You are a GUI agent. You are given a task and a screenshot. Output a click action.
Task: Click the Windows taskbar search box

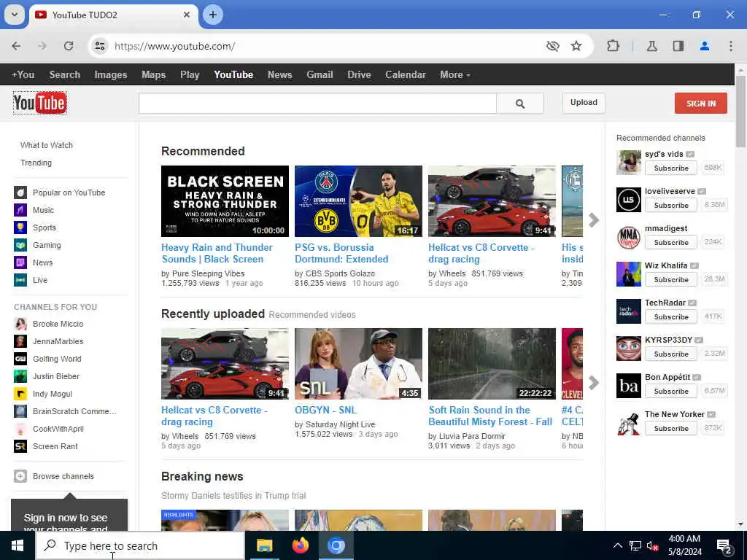click(140, 545)
